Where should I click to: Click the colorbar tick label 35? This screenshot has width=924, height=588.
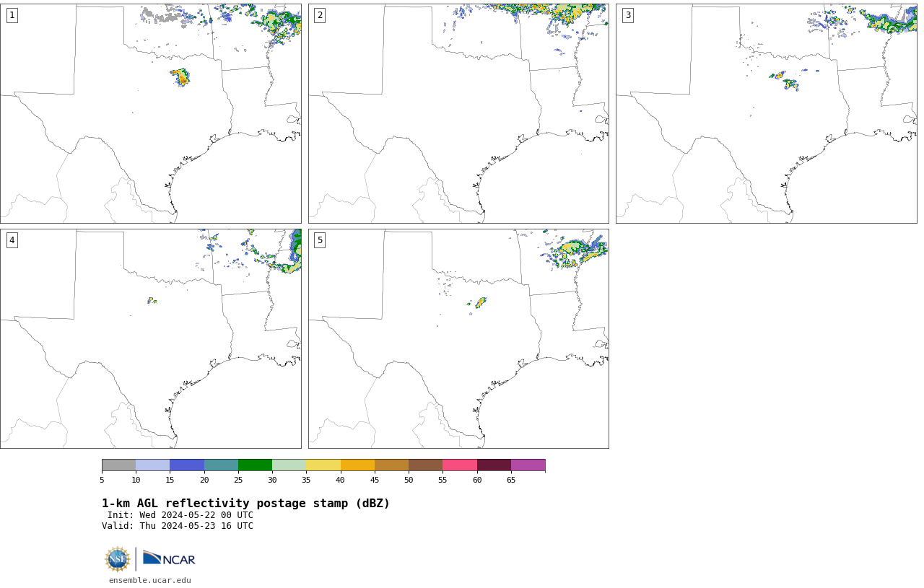point(306,480)
